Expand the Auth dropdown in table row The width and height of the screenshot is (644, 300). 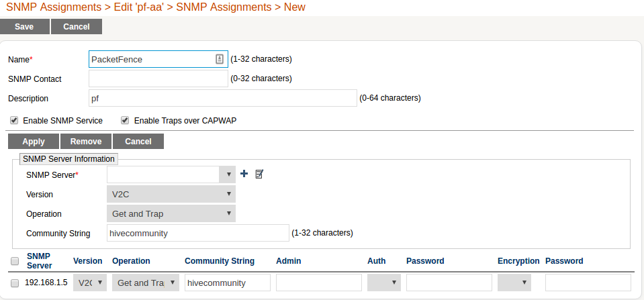tap(383, 283)
